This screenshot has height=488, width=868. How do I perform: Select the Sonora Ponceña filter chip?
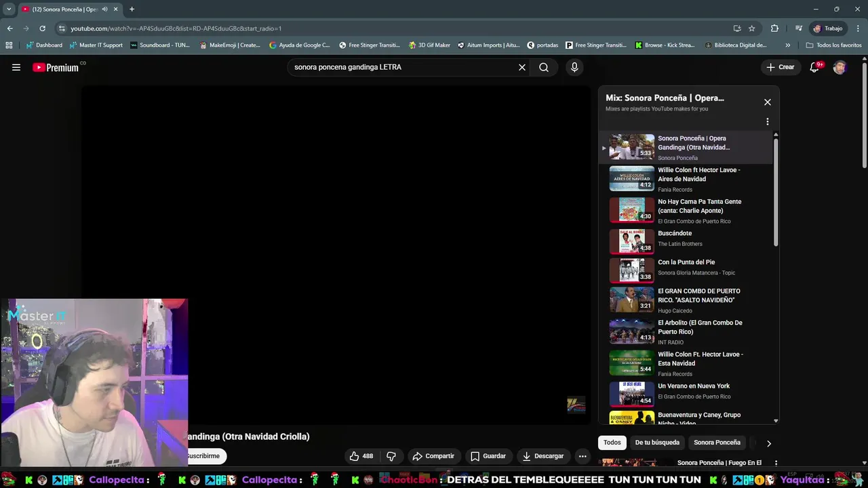[717, 443]
